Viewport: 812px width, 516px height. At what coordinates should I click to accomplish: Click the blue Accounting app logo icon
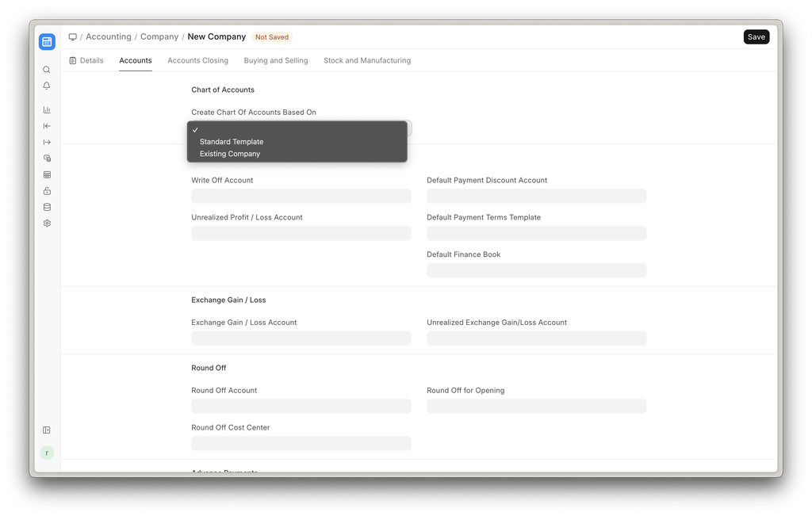tap(47, 42)
